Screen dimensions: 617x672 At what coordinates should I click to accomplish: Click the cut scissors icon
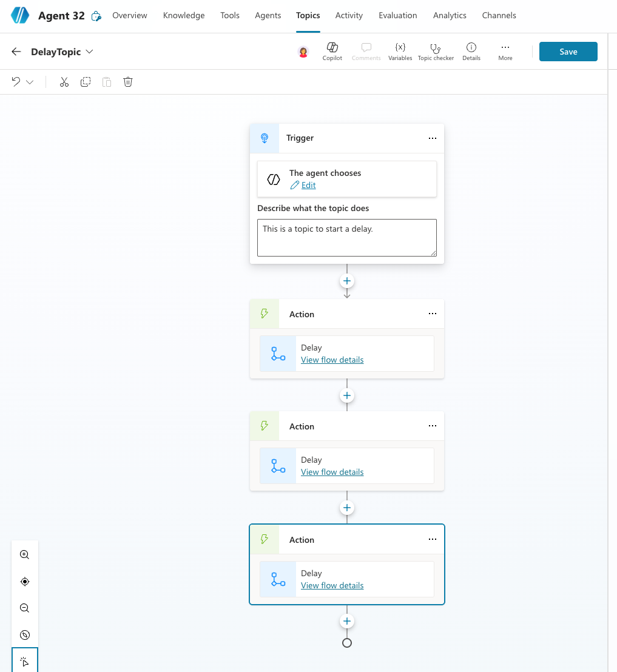pos(64,82)
